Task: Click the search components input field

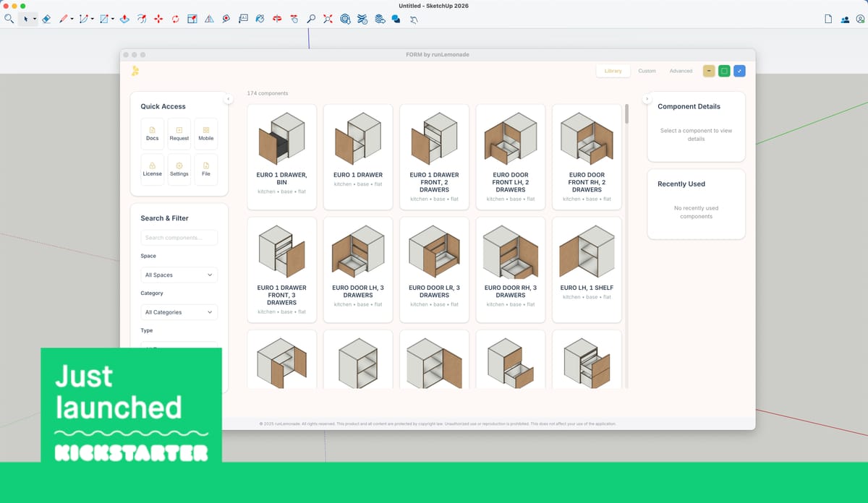Action: [179, 237]
